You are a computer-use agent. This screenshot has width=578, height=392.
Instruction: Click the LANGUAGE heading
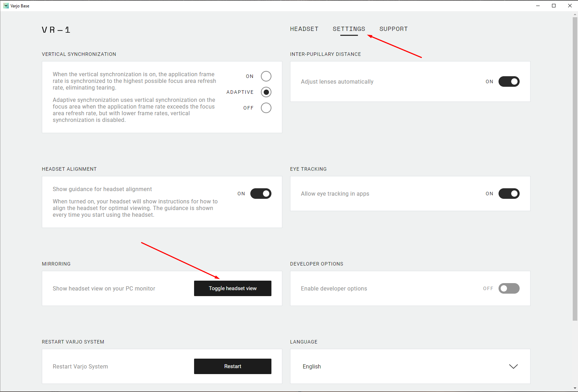tap(303, 342)
